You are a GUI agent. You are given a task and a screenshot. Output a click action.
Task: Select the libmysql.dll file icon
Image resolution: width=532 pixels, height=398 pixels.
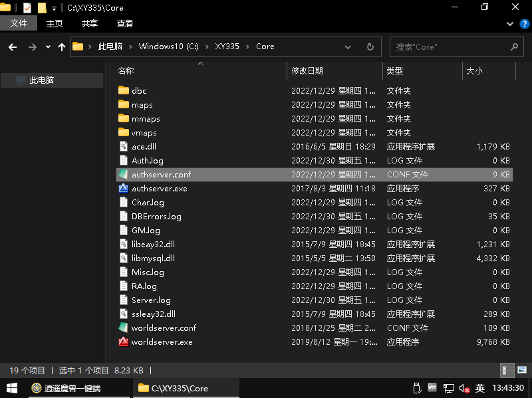pyautogui.click(x=124, y=258)
